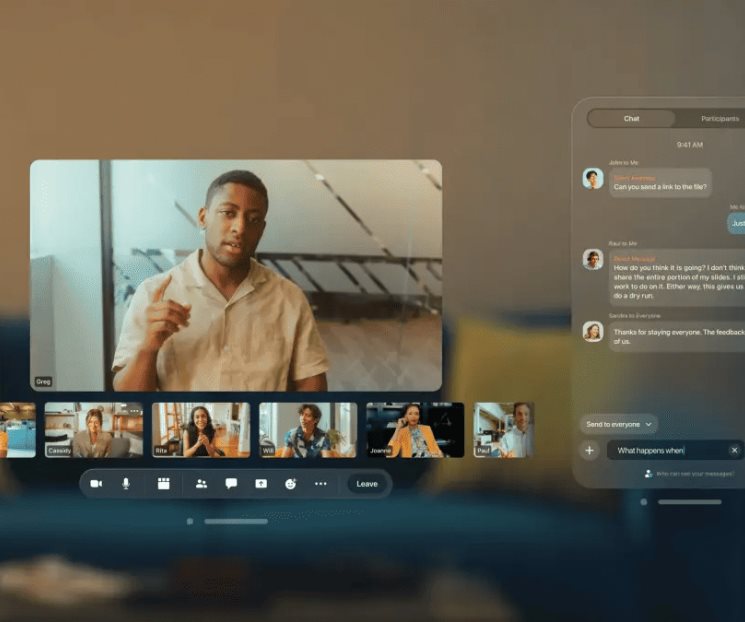The image size is (745, 622).
Task: Open the Send to everyone dropdown
Action: (619, 424)
